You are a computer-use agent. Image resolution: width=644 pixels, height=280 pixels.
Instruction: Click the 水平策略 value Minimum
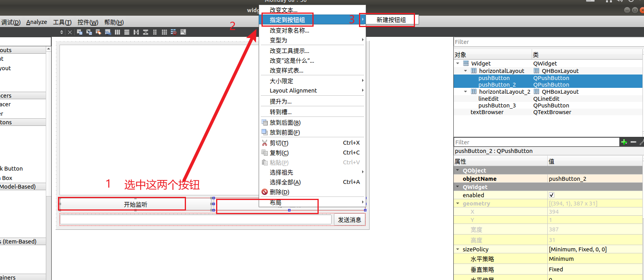point(595,259)
